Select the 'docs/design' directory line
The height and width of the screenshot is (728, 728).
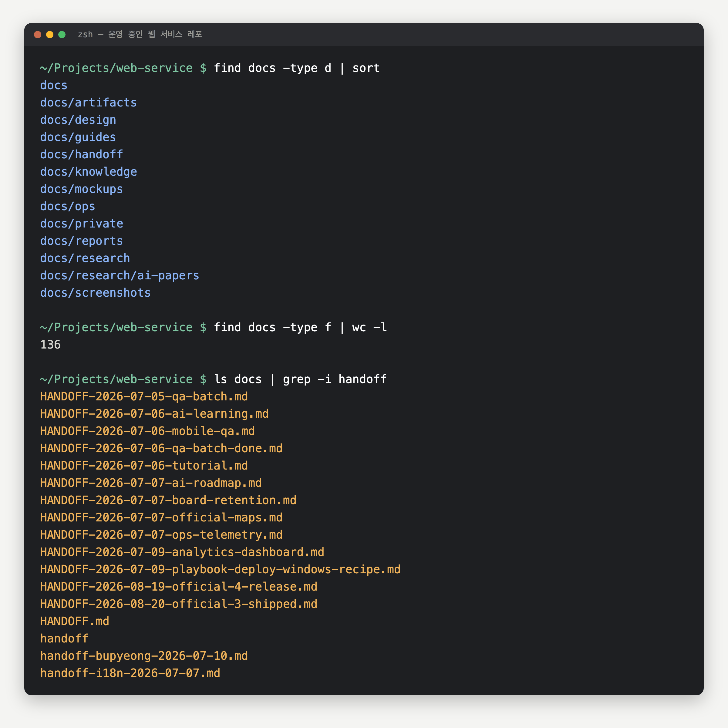coord(78,120)
